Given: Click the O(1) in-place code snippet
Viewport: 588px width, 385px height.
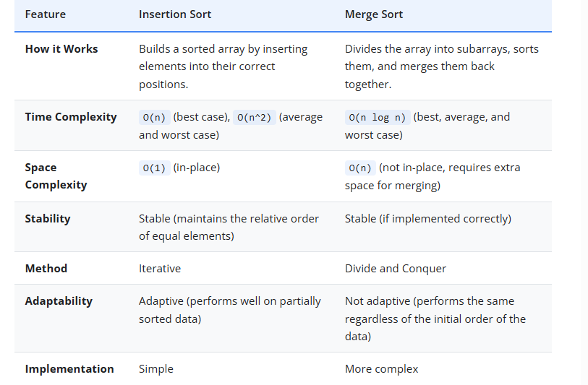Looking at the screenshot, I should (x=154, y=168).
